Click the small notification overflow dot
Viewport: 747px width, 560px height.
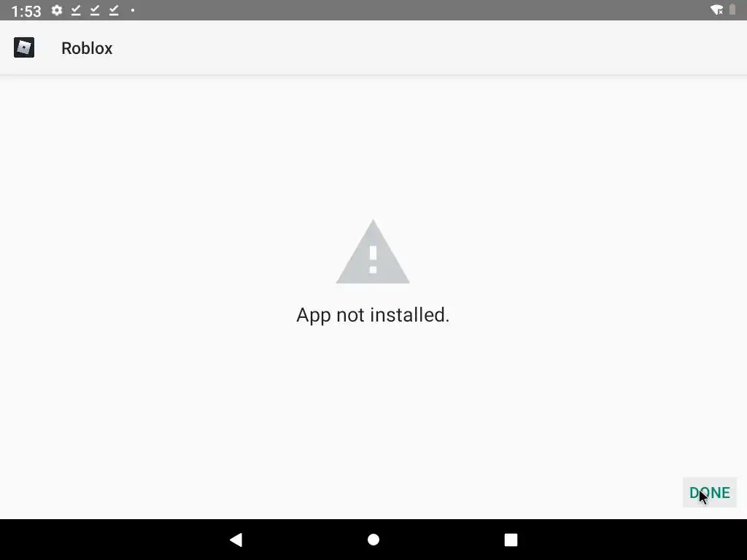(133, 10)
